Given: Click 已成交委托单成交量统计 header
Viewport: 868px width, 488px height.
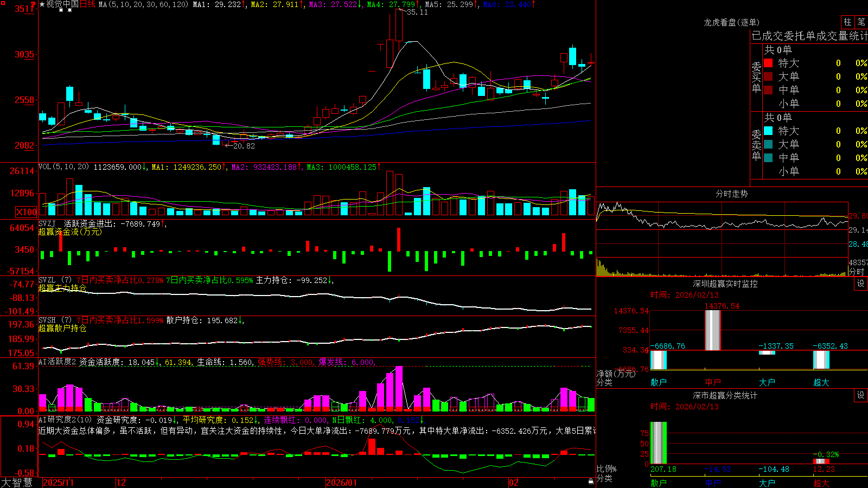Looking at the screenshot, I should (x=809, y=36).
